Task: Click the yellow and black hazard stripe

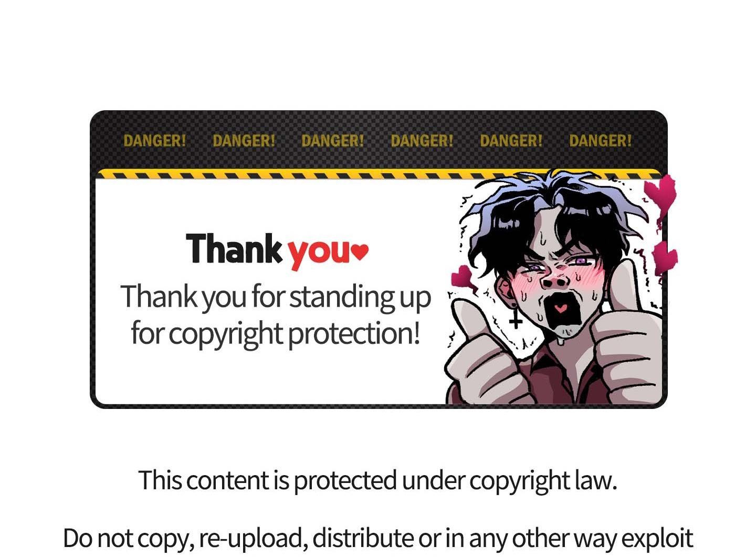Action: coord(378,174)
